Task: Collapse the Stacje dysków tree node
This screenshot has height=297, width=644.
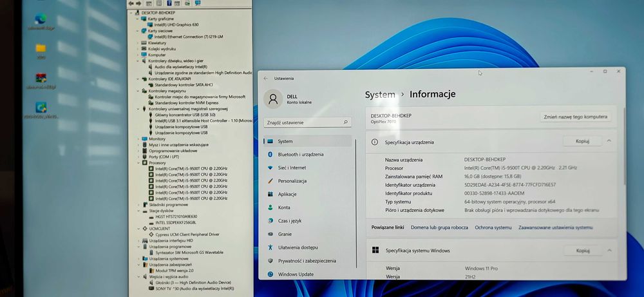Action: (139, 211)
